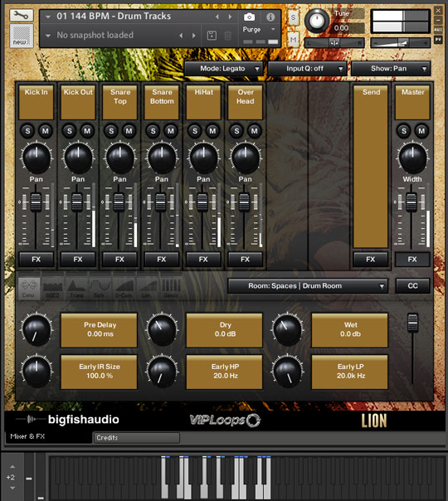Click the delete snapshot trash icon
The height and width of the screenshot is (501, 448).
pyautogui.click(x=228, y=35)
